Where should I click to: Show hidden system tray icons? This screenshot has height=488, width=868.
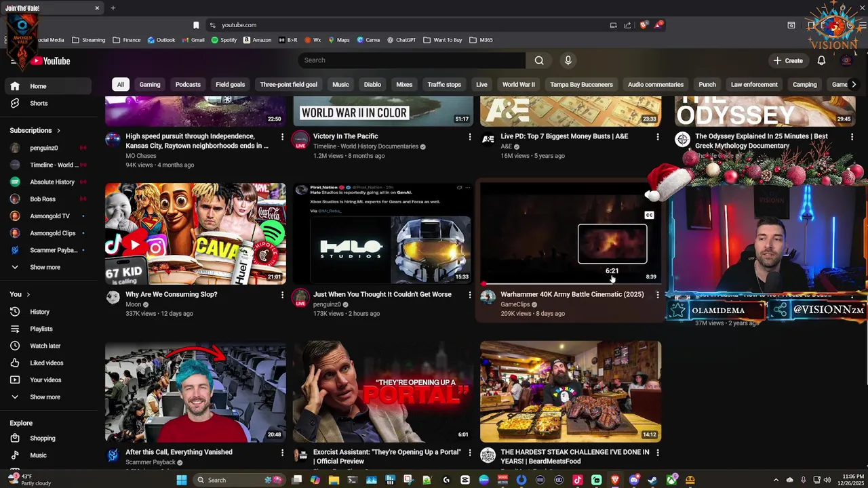coord(776,480)
